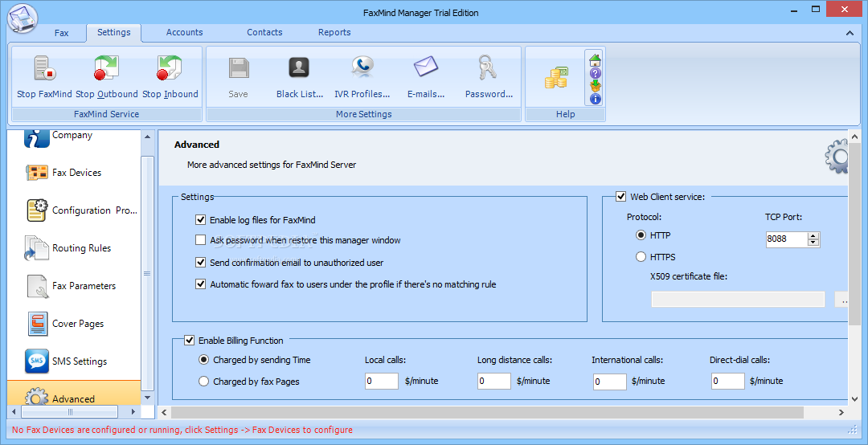
Task: Click the blue info about icon
Action: 595,99
